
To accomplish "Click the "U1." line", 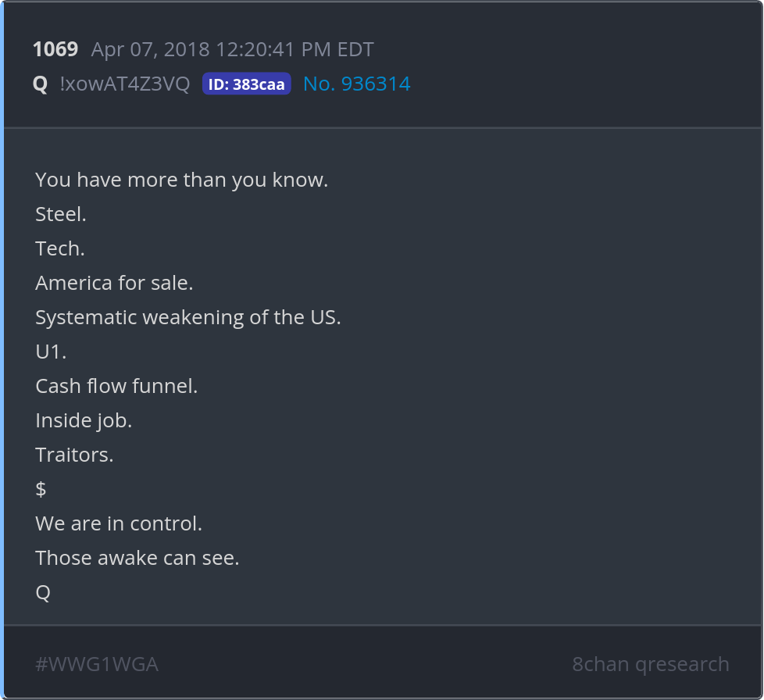I will [51, 352].
